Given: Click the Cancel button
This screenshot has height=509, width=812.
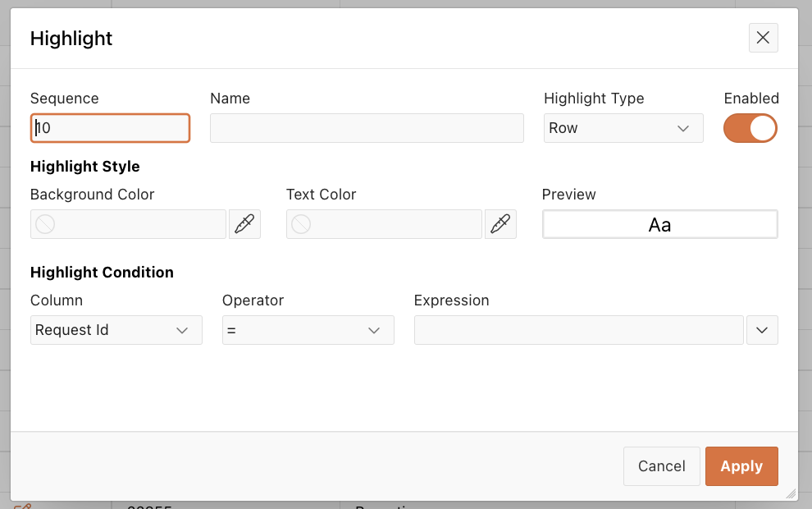Looking at the screenshot, I should [x=661, y=466].
